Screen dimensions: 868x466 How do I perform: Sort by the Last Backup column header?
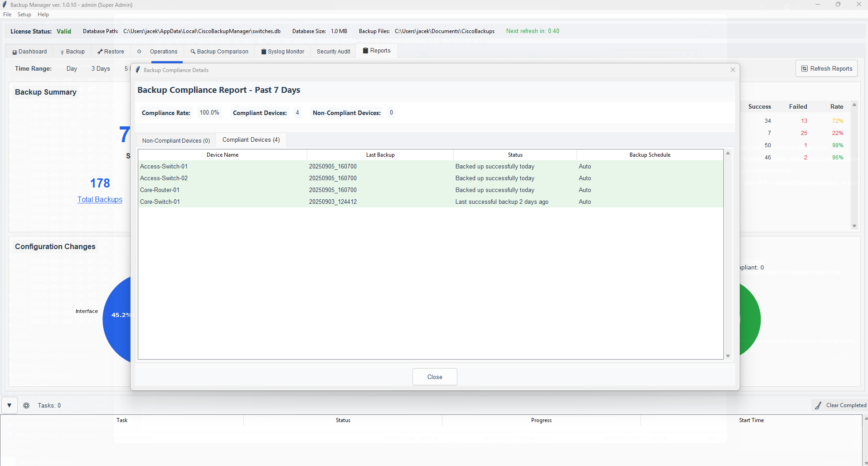tap(380, 155)
